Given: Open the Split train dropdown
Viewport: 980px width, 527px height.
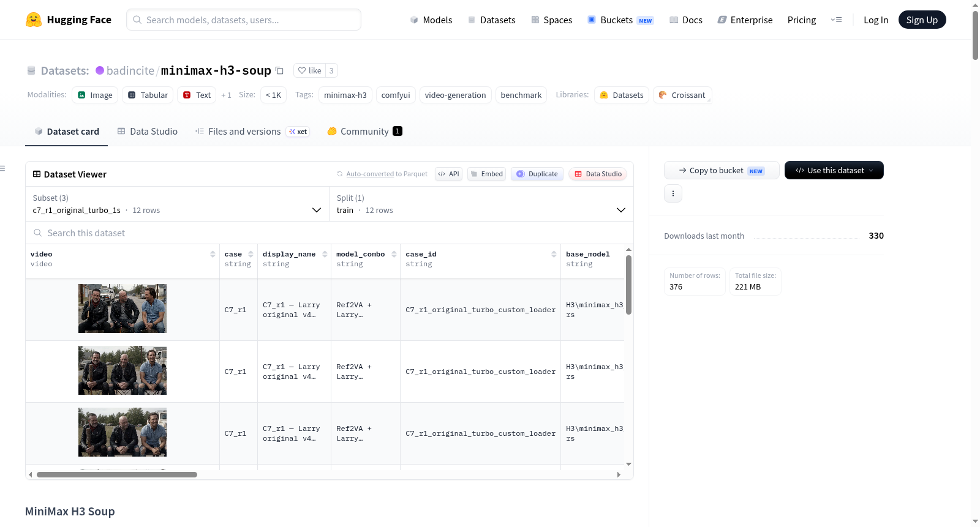Looking at the screenshot, I should pos(481,204).
